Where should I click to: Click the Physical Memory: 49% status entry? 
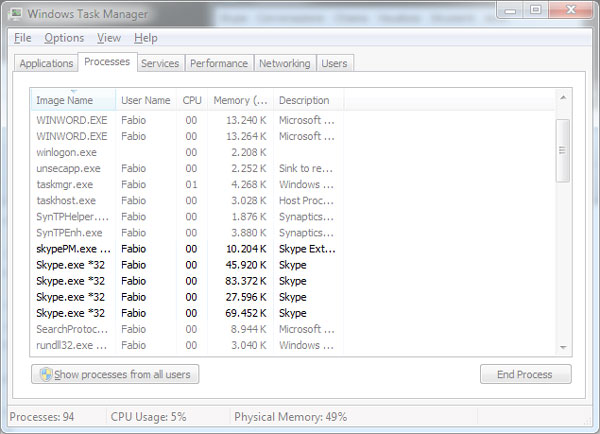290,417
